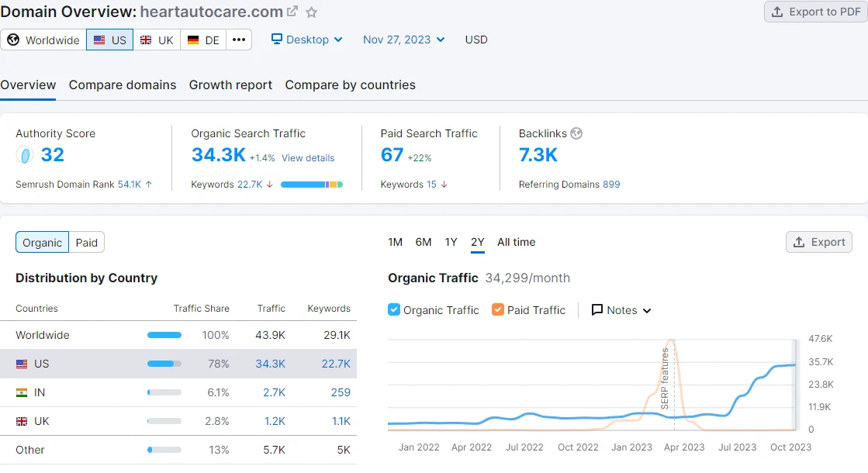Select 1M time range
Image resolution: width=868 pixels, height=473 pixels.
point(396,242)
